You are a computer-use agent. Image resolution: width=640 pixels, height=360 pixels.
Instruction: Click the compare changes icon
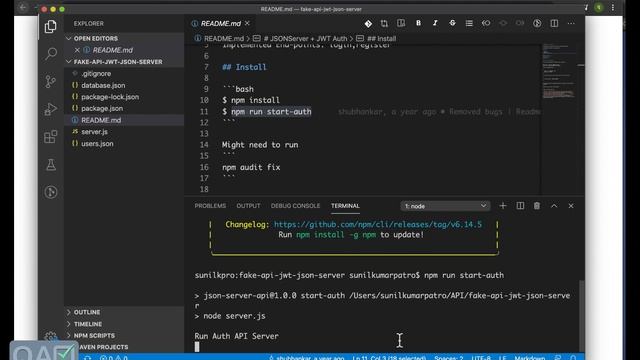pos(384,24)
